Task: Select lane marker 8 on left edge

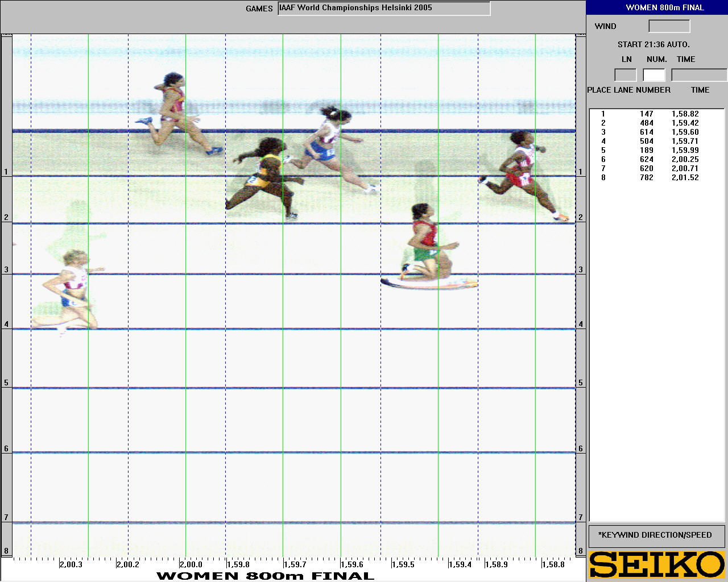Action: tap(6, 550)
